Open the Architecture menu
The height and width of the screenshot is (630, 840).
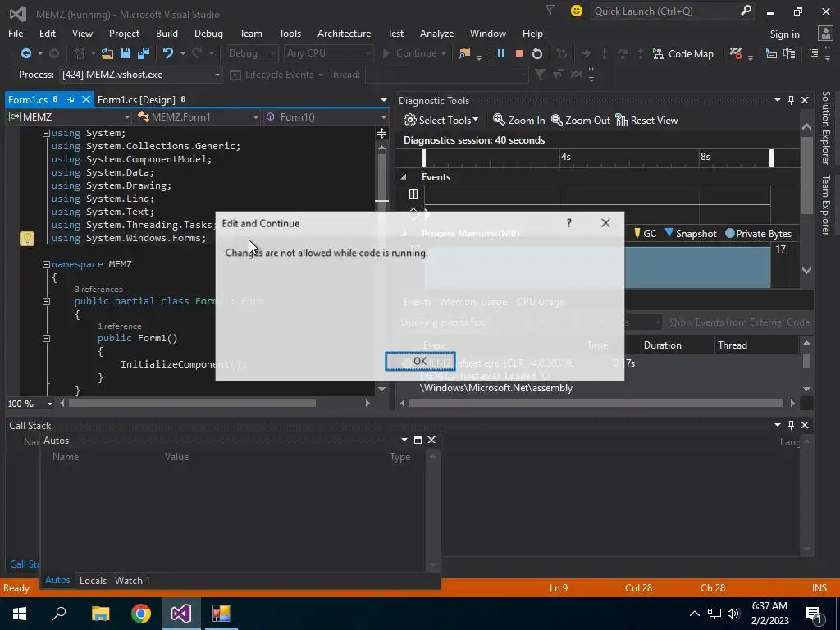[344, 33]
